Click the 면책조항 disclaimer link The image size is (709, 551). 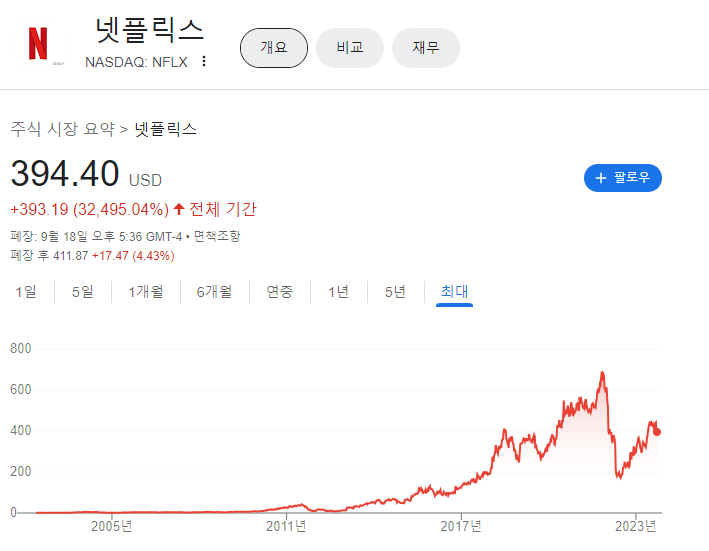[x=217, y=236]
